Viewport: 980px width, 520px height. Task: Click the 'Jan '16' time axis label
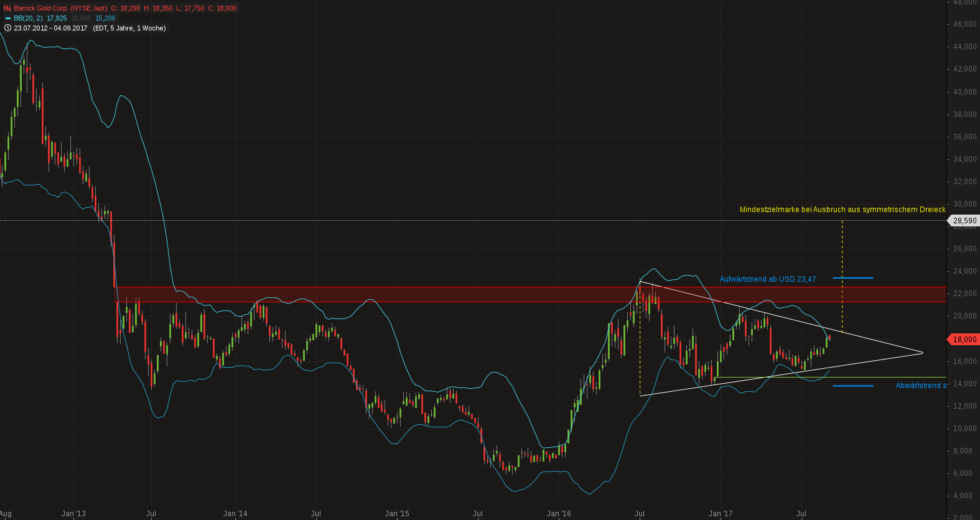tap(559, 514)
